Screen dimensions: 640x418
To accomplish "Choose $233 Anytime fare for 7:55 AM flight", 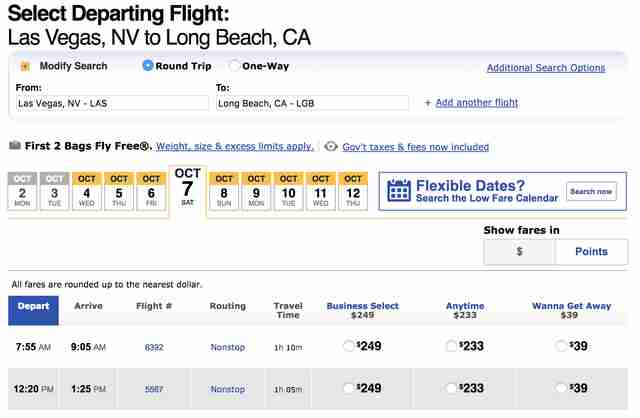I will click(451, 346).
